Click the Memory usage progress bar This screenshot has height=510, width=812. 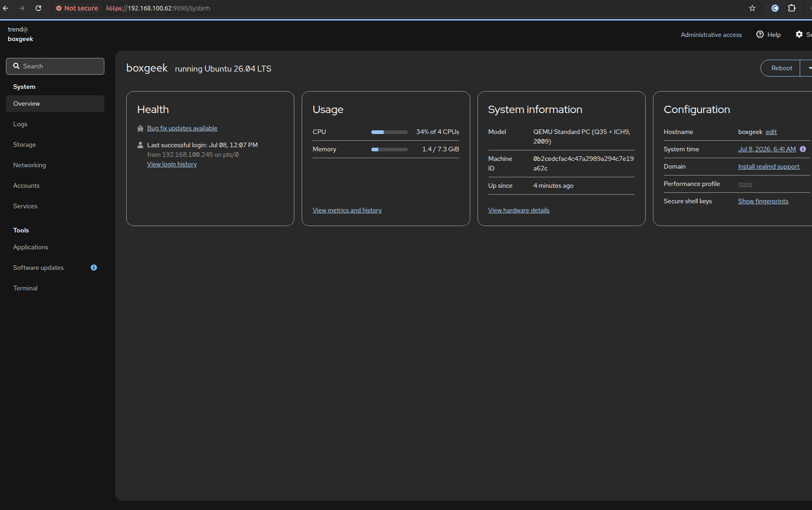(x=390, y=149)
